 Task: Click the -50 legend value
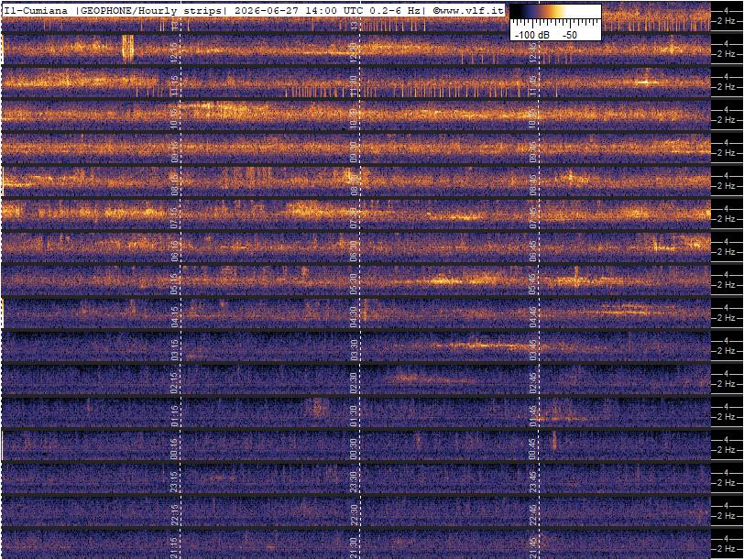[570, 35]
